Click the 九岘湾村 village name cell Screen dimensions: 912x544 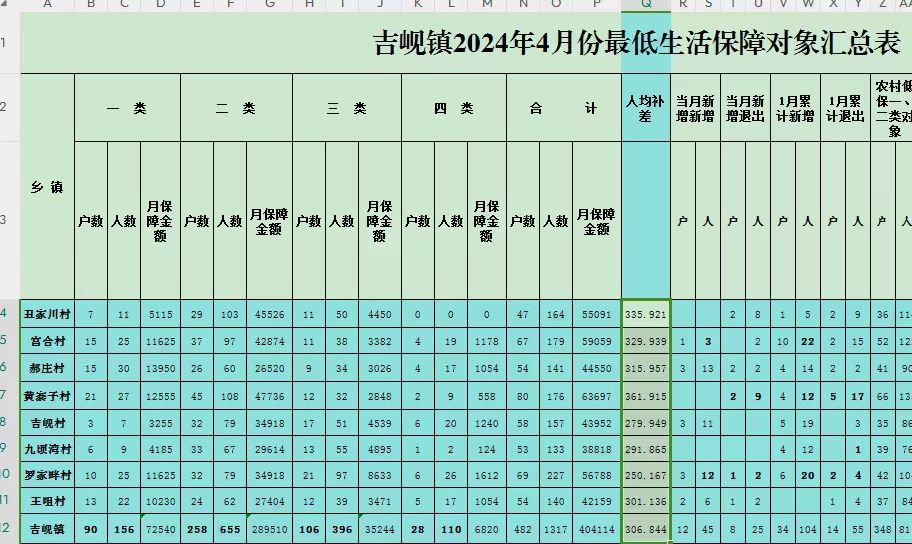tap(47, 449)
